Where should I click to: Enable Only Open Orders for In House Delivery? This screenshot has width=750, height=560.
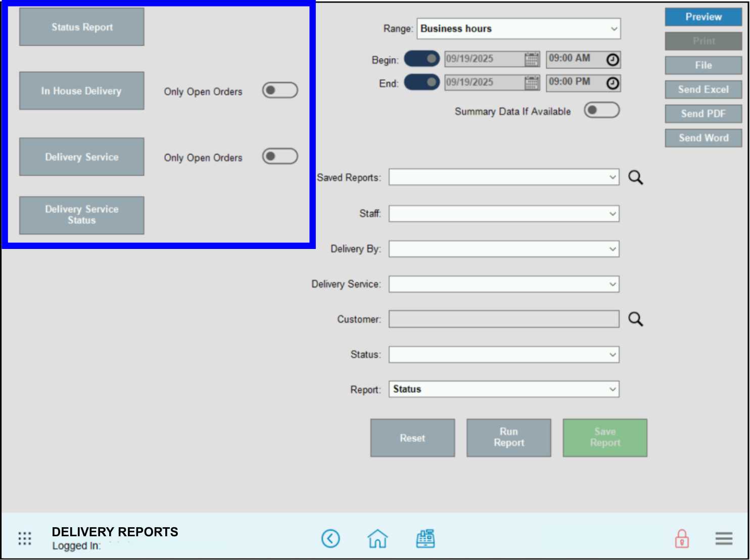[x=279, y=90]
